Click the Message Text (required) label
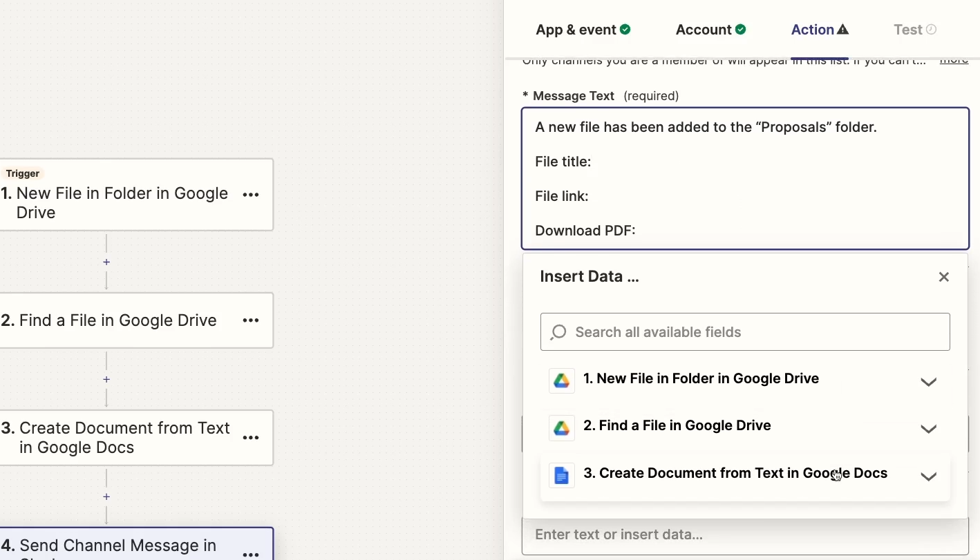Viewport: 980px width, 560px height. click(601, 96)
